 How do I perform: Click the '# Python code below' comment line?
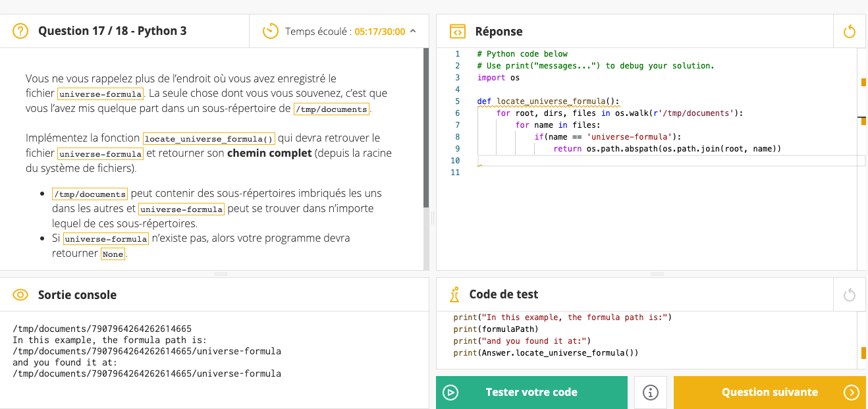point(522,54)
